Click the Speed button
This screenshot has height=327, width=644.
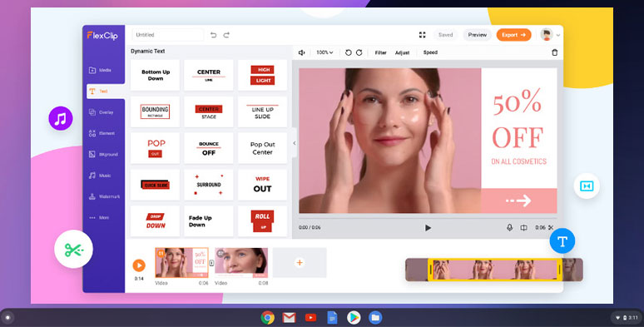430,52
